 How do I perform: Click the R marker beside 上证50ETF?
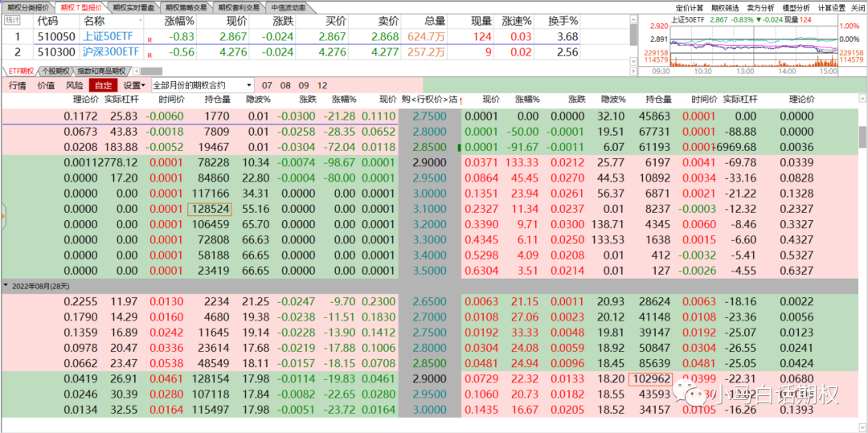[x=149, y=39]
